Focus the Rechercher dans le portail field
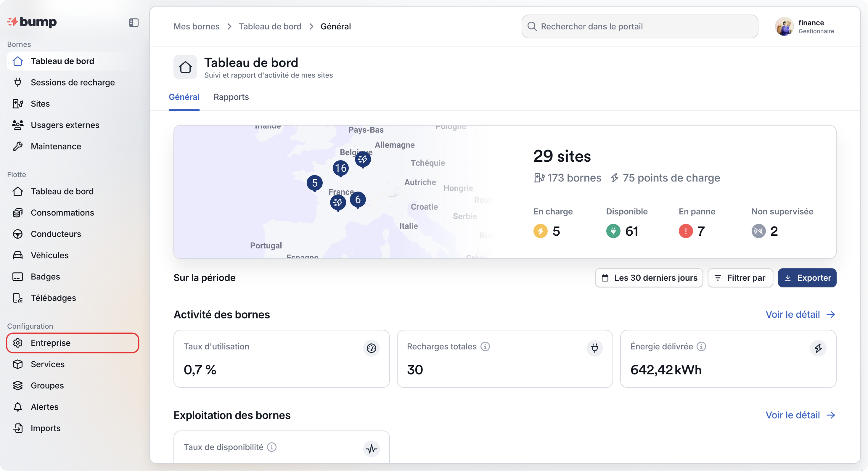 (x=639, y=27)
